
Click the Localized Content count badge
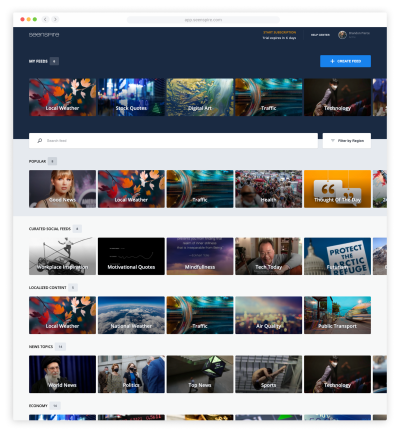[x=73, y=287]
